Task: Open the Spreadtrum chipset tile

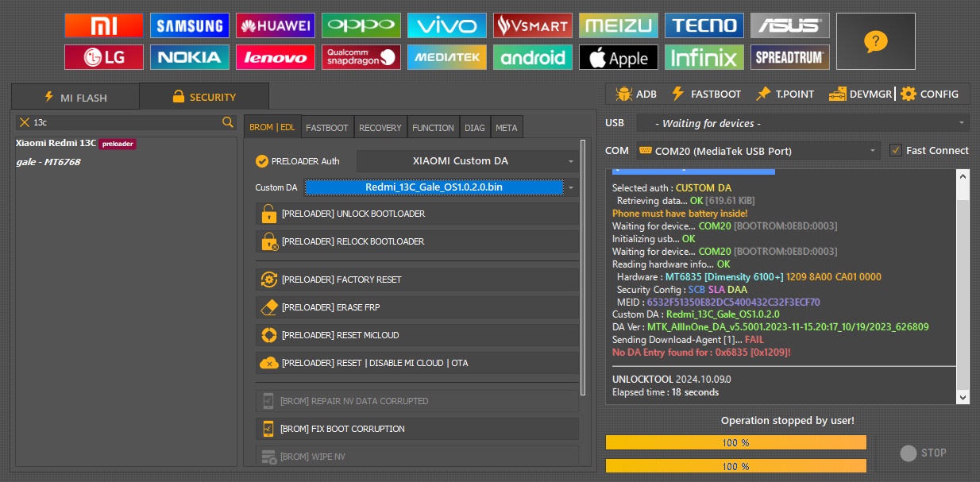Action: tap(790, 57)
